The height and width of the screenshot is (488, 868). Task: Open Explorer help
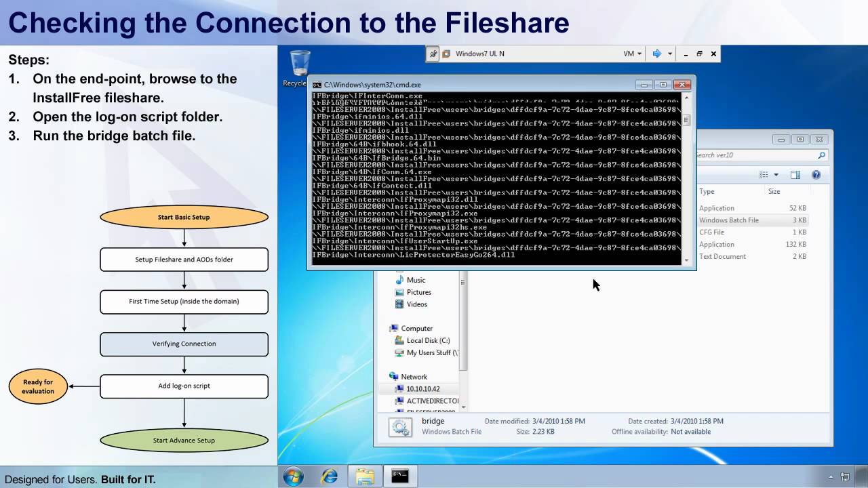tap(816, 175)
